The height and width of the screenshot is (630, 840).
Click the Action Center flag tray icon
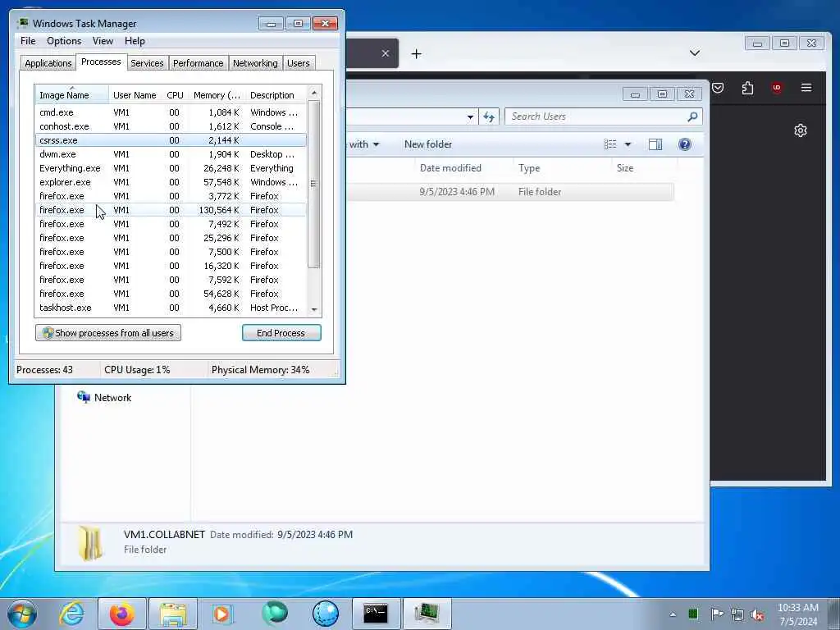tap(716, 614)
